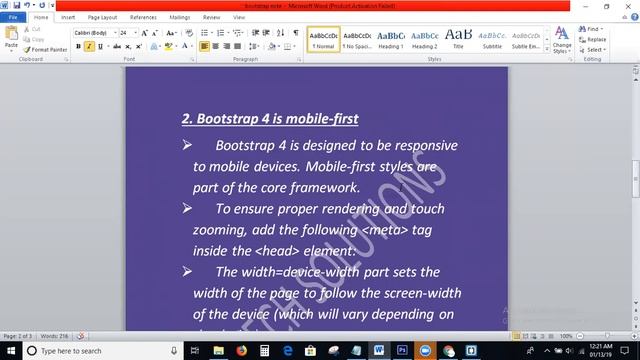Apply subscript formatting
Image resolution: width=640 pixels, height=360 pixels.
(x=128, y=47)
